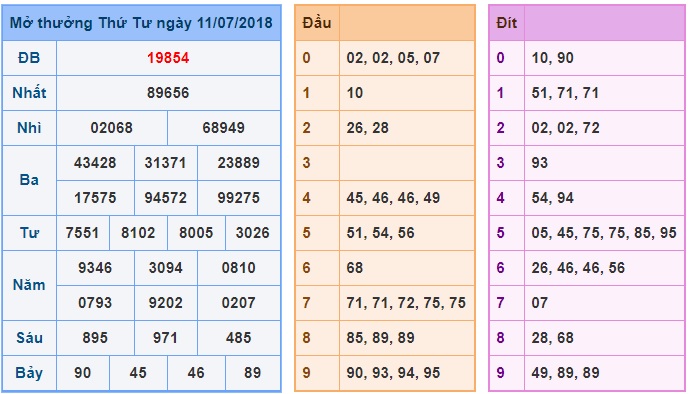Select the Sáu prize number 971
The height and width of the screenshot is (394, 690).
pyautogui.click(x=165, y=338)
